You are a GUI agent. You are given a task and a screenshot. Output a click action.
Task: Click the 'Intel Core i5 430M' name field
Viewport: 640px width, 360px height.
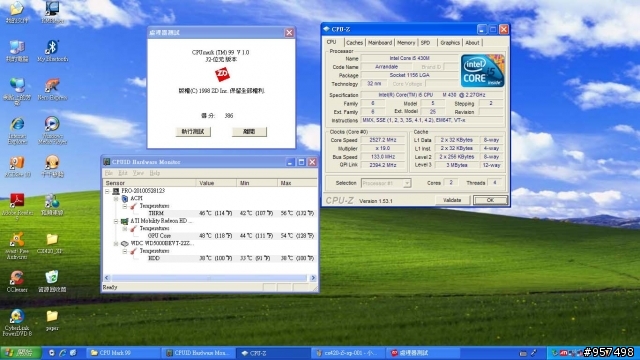(409, 58)
